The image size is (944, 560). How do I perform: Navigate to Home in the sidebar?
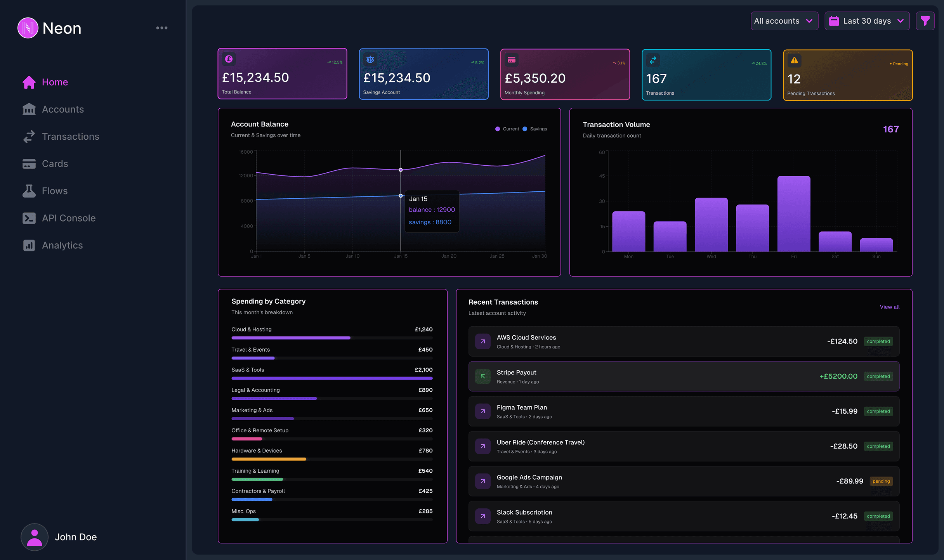(x=55, y=82)
